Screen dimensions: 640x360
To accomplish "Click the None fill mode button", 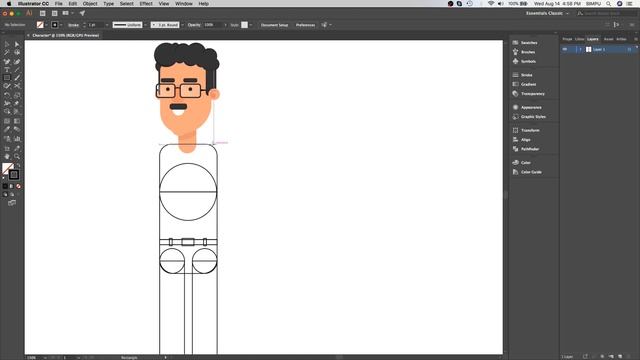I will point(18,186).
